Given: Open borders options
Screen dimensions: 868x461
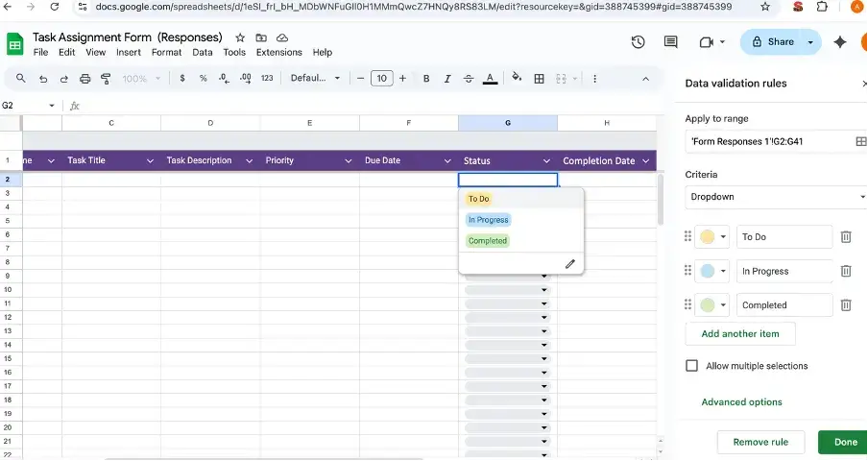Looking at the screenshot, I should 540,79.
